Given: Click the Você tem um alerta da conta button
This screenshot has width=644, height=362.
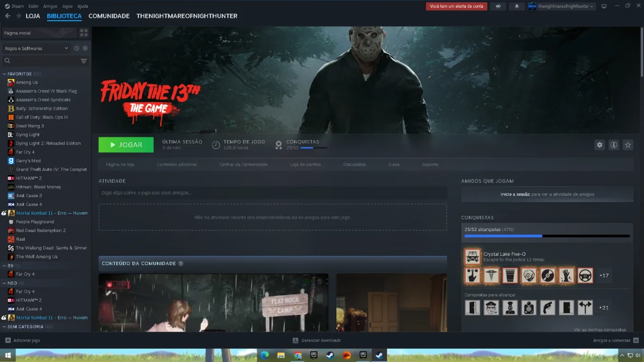Looking at the screenshot, I should point(457,6).
